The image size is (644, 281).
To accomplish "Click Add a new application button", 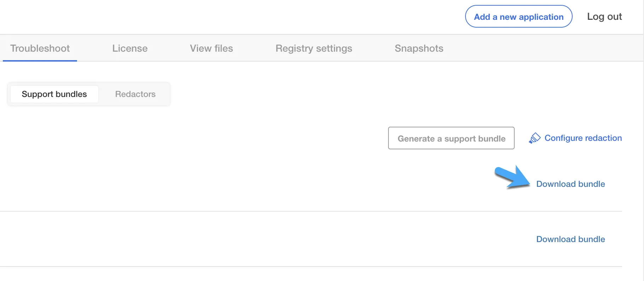I will (x=519, y=16).
